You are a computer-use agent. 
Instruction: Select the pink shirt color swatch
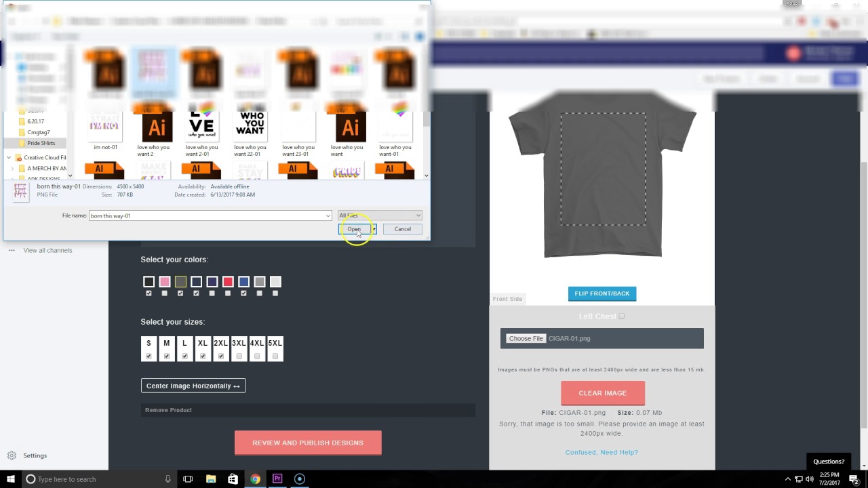point(165,281)
